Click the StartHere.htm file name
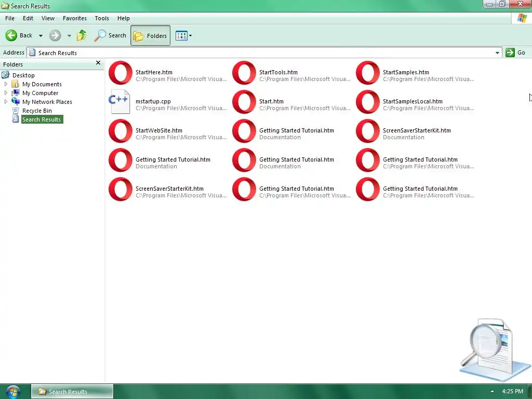The height and width of the screenshot is (399, 532). pyautogui.click(x=154, y=72)
